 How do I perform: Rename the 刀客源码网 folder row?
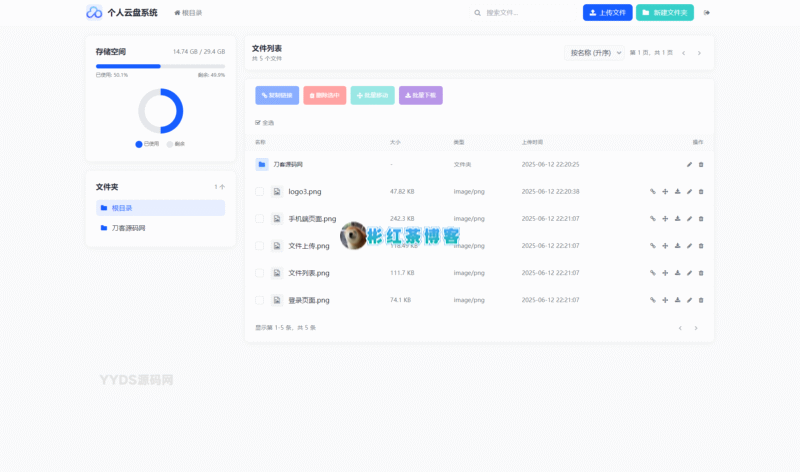click(x=689, y=164)
